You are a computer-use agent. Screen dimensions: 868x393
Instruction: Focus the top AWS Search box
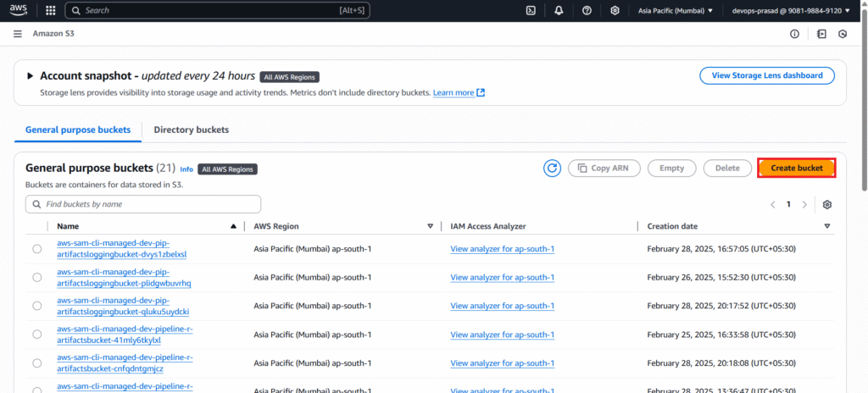(217, 10)
